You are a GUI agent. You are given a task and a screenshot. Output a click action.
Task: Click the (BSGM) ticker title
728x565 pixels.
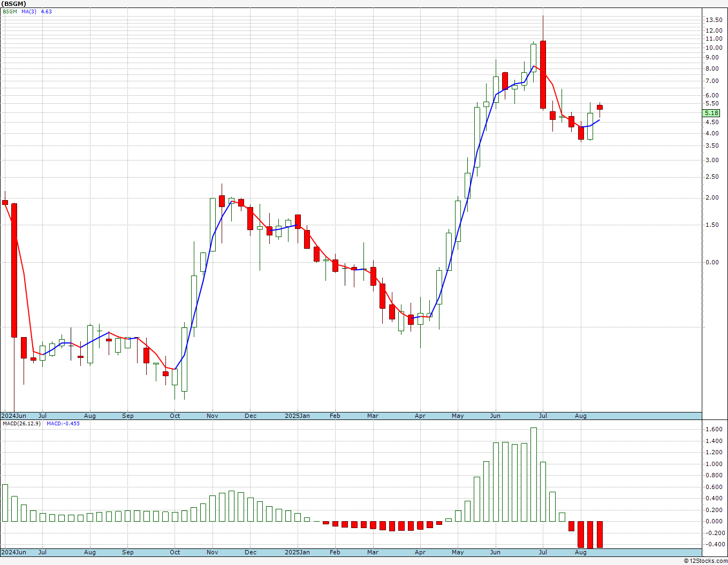[14, 4]
